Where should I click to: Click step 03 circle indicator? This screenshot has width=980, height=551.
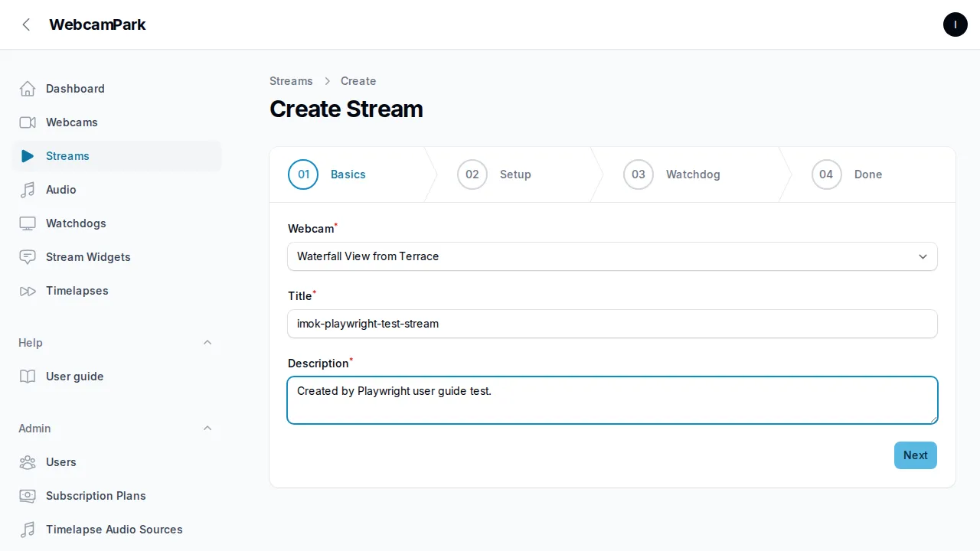(639, 174)
